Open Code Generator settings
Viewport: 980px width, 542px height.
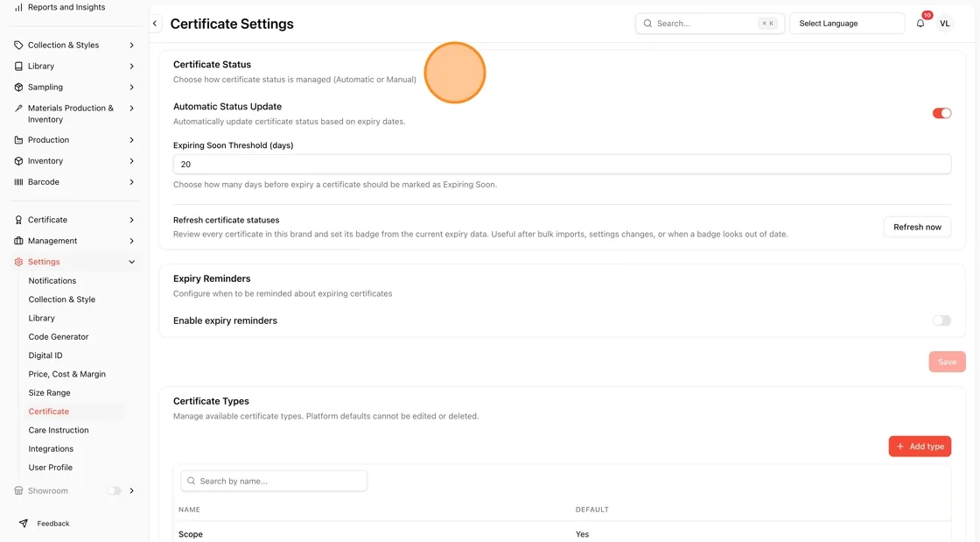point(58,337)
